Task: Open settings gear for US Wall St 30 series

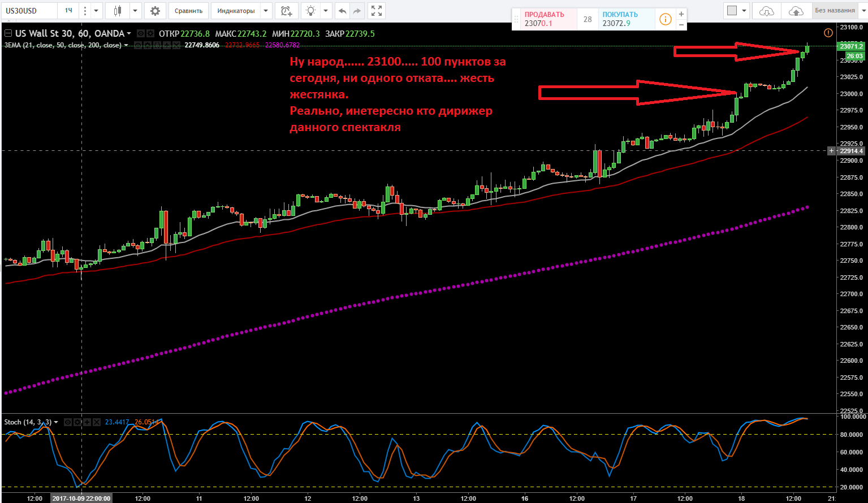Action: pyautogui.click(x=150, y=34)
